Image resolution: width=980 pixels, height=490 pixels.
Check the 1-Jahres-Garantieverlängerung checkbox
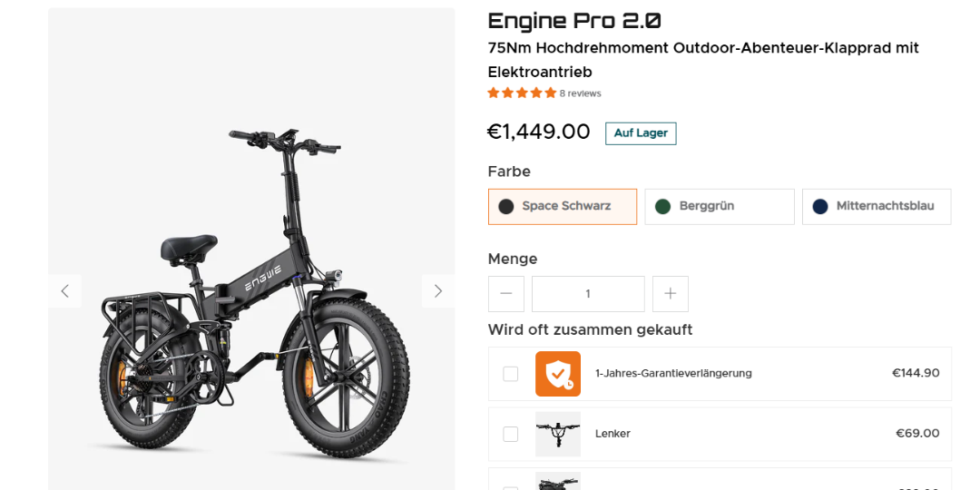pyautogui.click(x=511, y=374)
